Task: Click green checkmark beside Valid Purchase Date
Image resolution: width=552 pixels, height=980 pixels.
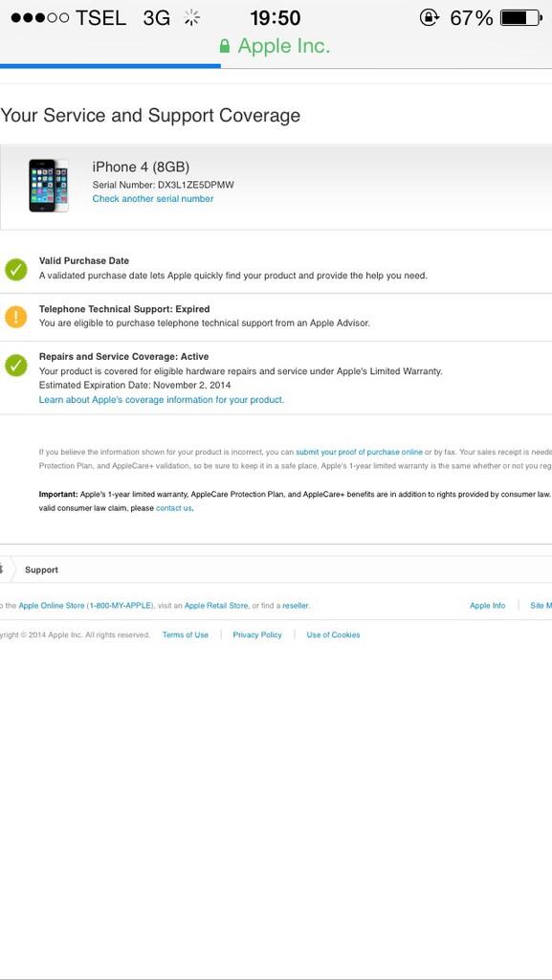Action: tap(16, 269)
